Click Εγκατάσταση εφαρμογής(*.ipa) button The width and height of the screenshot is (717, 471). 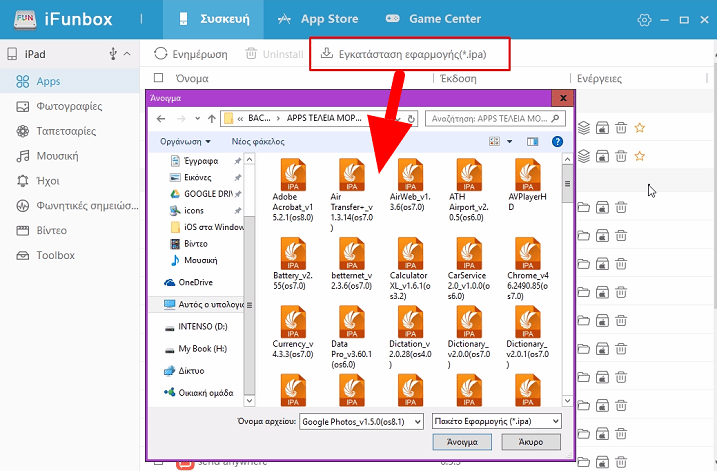coord(403,54)
